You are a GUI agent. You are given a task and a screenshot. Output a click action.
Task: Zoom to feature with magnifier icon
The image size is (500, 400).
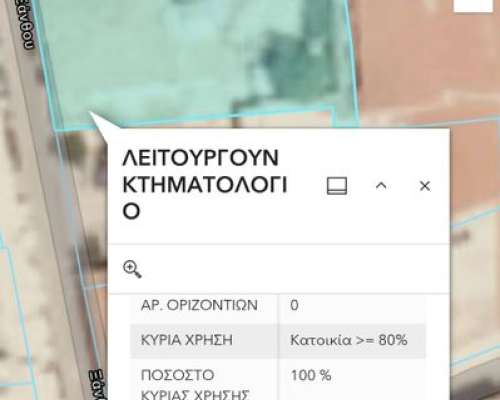click(x=132, y=269)
